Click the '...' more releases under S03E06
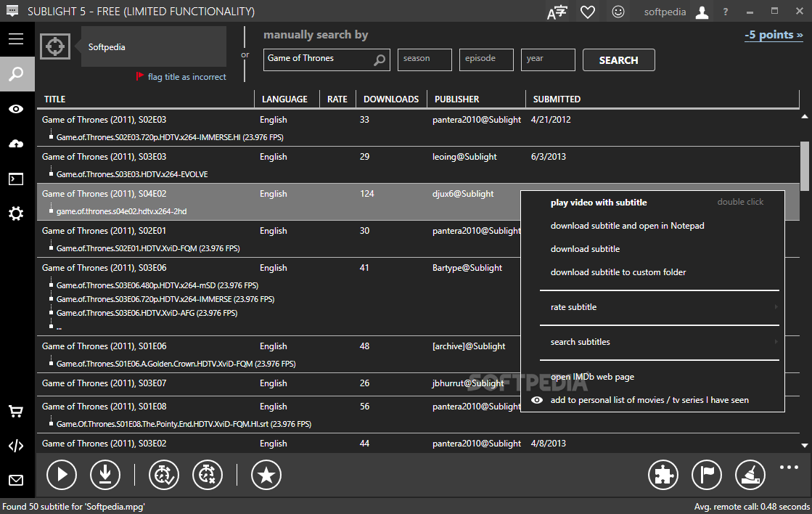 coord(59,327)
